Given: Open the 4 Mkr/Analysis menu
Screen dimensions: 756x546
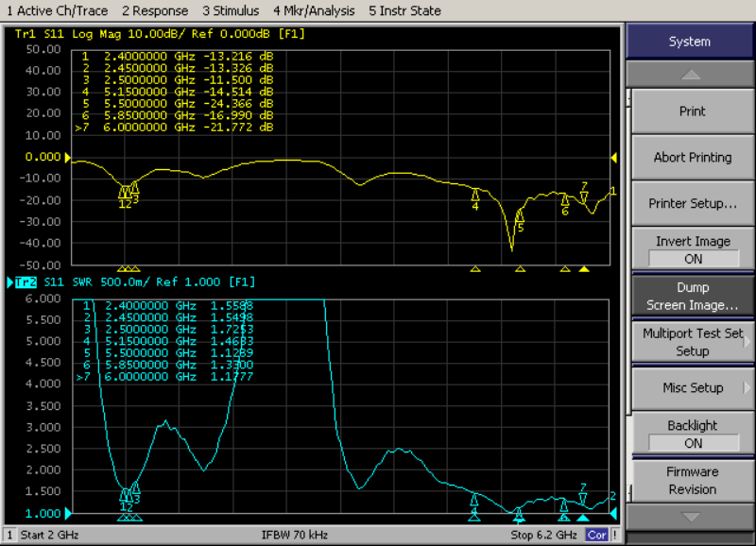Looking at the screenshot, I should pos(314,11).
